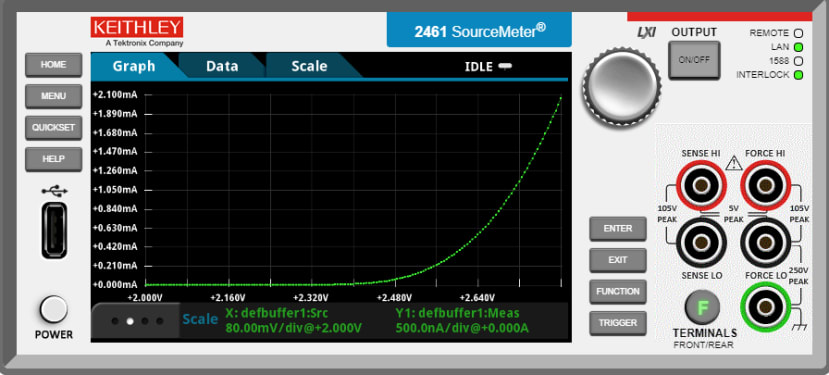The height and width of the screenshot is (375, 829).
Task: Click the swipe-screen page dots
Action: click(x=136, y=321)
